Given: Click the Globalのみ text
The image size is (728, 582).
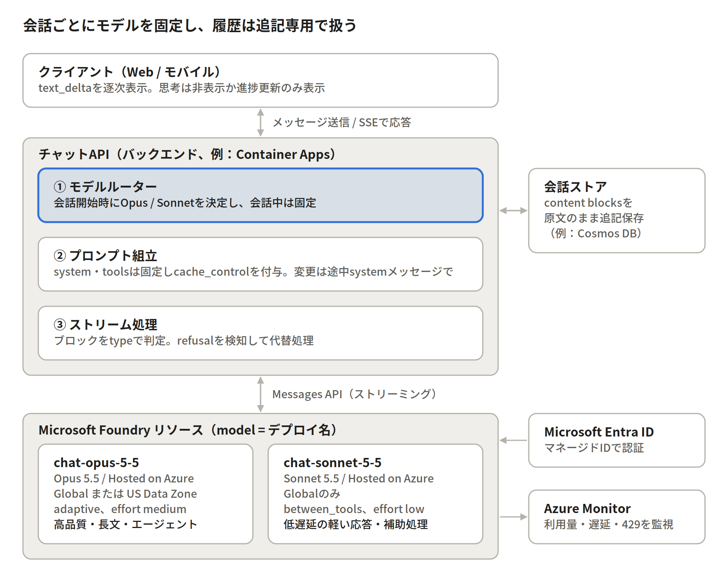Looking at the screenshot, I should (x=312, y=494).
